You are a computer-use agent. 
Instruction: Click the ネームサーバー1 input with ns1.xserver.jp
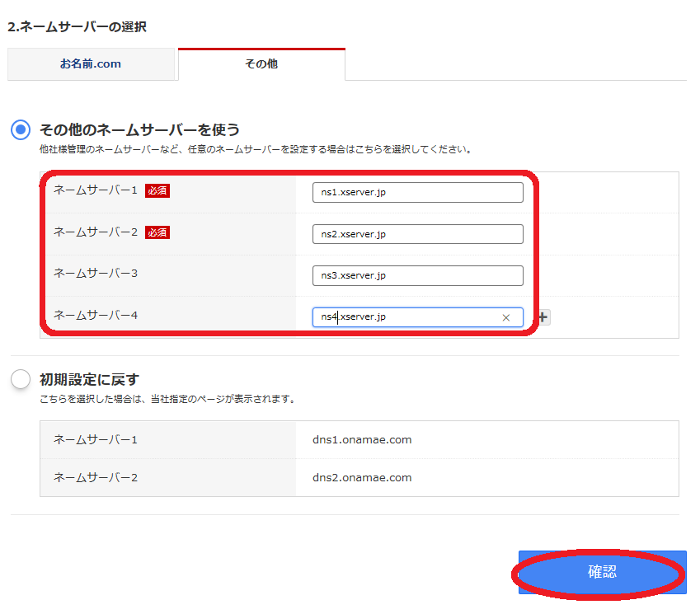(418, 192)
